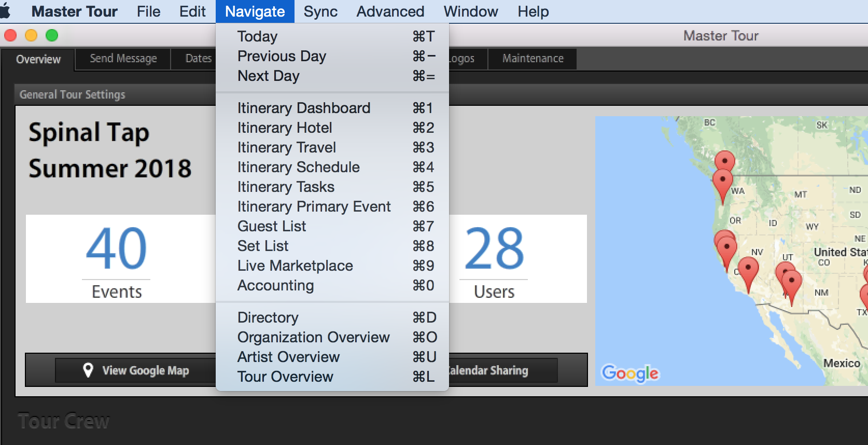The height and width of the screenshot is (445, 868).
Task: Open the Edit menu
Action: [x=192, y=11]
